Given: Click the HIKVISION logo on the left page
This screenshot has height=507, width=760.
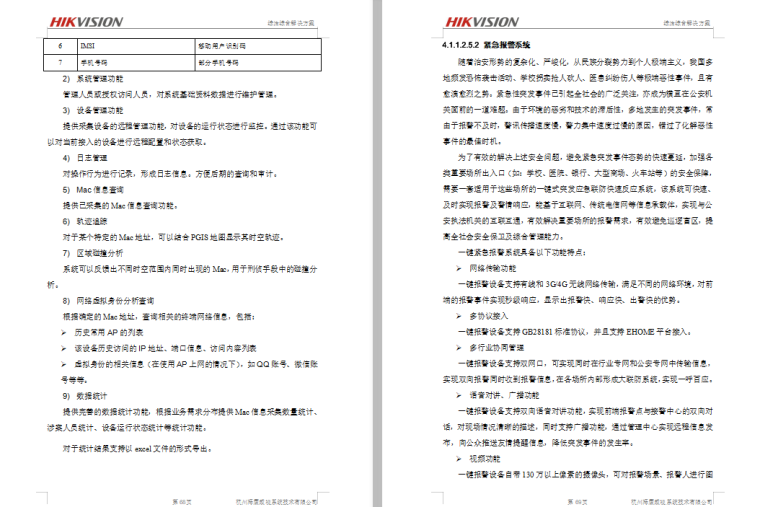Looking at the screenshot, I should pos(84,22).
